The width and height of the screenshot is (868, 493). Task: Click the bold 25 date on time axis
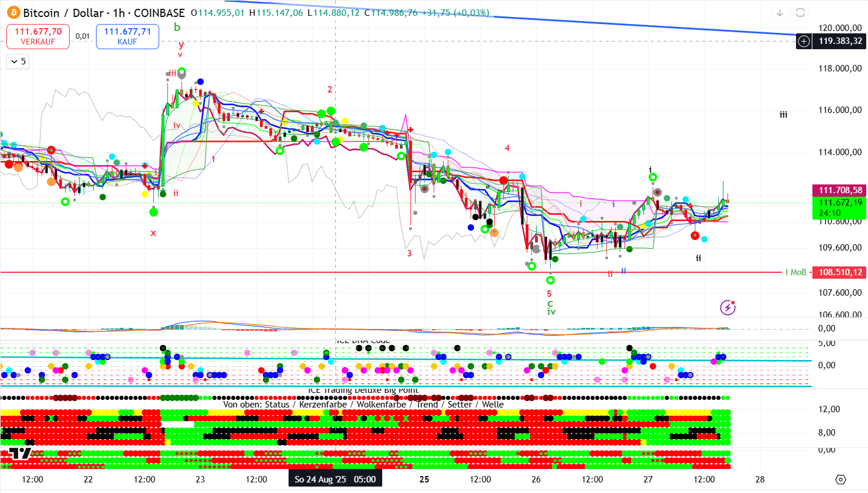pyautogui.click(x=424, y=479)
